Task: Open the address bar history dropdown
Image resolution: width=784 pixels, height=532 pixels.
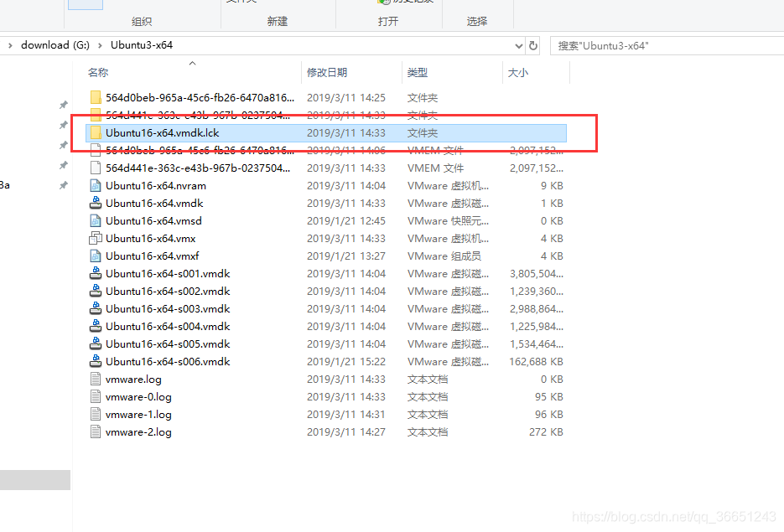Action: coord(518,46)
